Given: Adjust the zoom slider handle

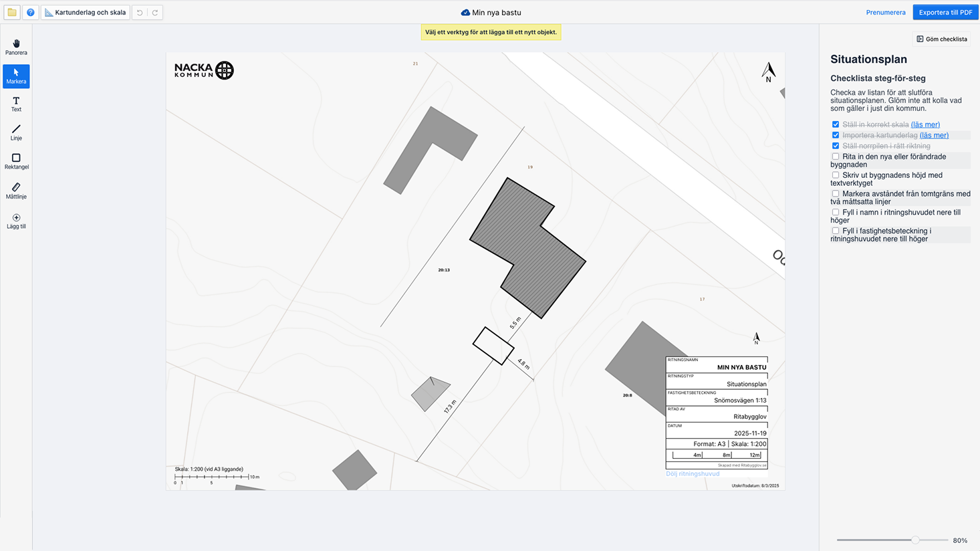Looking at the screenshot, I should click(x=915, y=540).
